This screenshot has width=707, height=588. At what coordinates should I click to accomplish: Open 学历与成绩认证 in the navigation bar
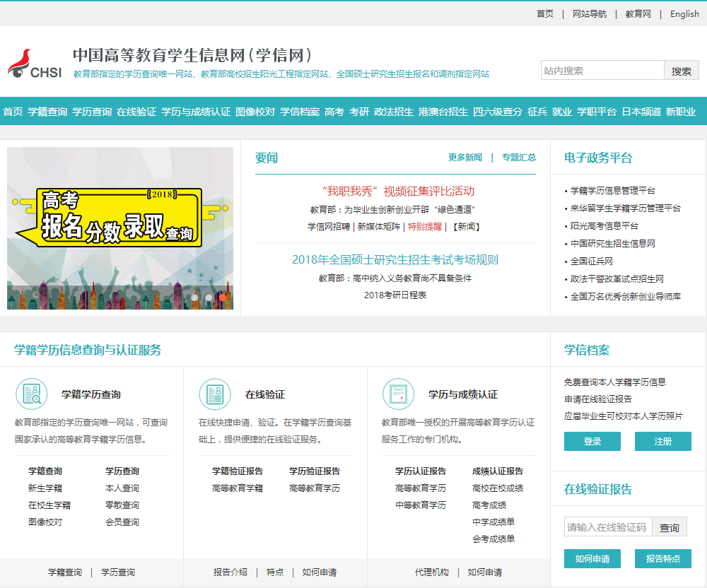click(x=196, y=112)
